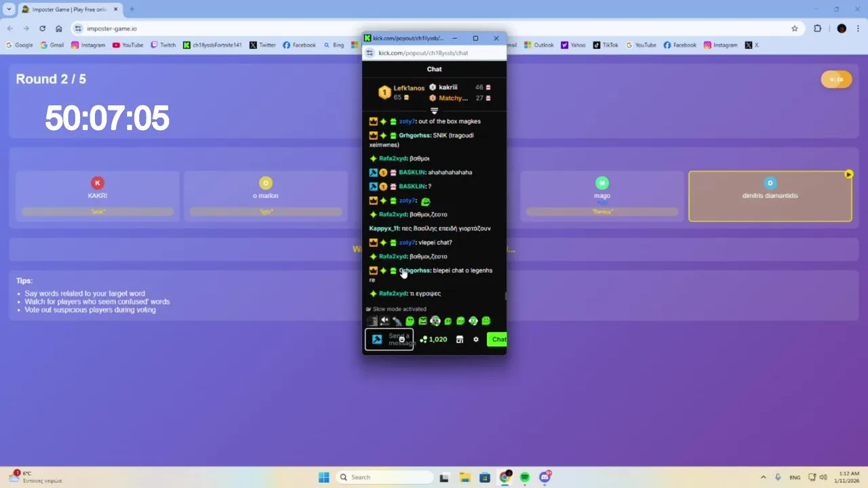Open the Yahoo bookmark
Screen dimensions: 868x488
pyautogui.click(x=573, y=45)
